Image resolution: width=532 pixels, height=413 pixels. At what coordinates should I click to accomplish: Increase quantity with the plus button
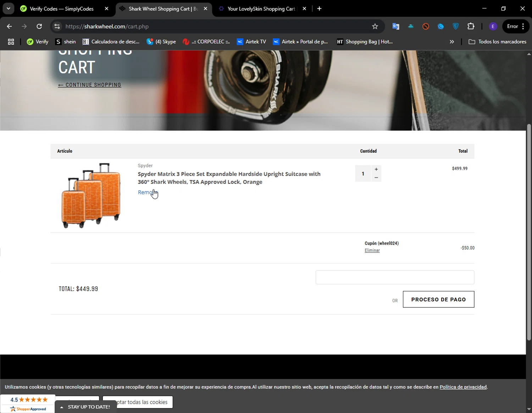[376, 169]
